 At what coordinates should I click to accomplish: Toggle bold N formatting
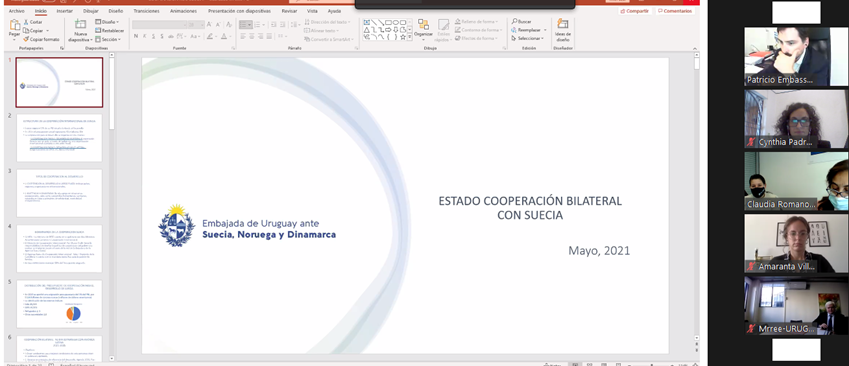click(x=136, y=36)
